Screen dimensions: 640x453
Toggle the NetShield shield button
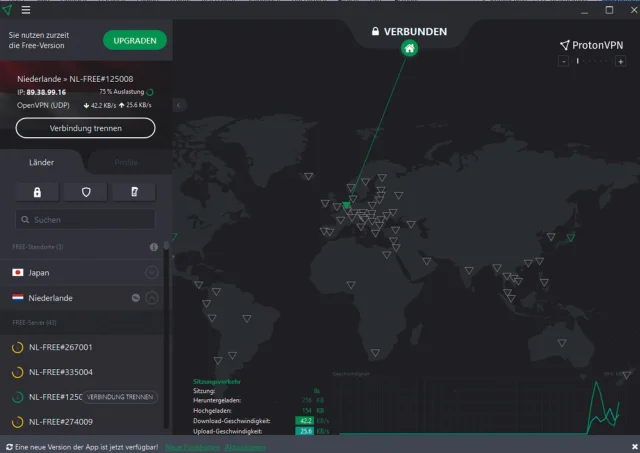pyautogui.click(x=86, y=192)
